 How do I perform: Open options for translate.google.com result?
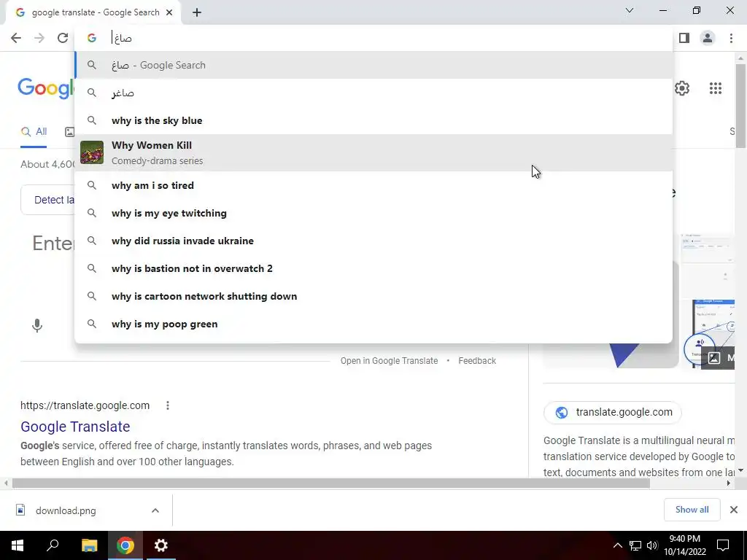(x=168, y=405)
